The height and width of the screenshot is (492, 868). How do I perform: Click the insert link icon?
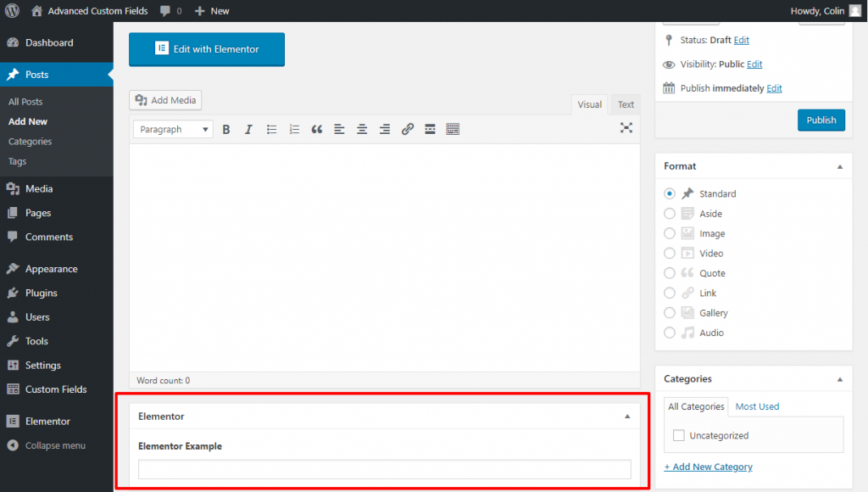tap(408, 130)
